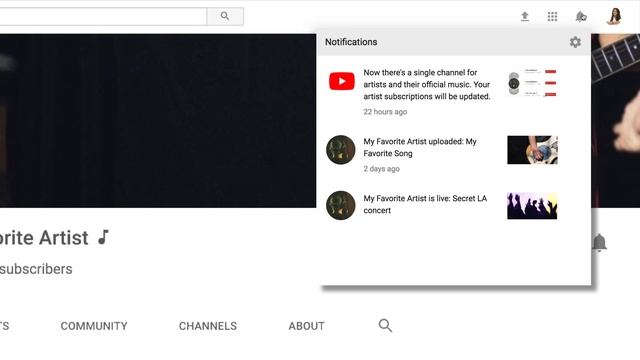The width and height of the screenshot is (640, 360).
Task: Open notification settings gear
Action: click(575, 42)
